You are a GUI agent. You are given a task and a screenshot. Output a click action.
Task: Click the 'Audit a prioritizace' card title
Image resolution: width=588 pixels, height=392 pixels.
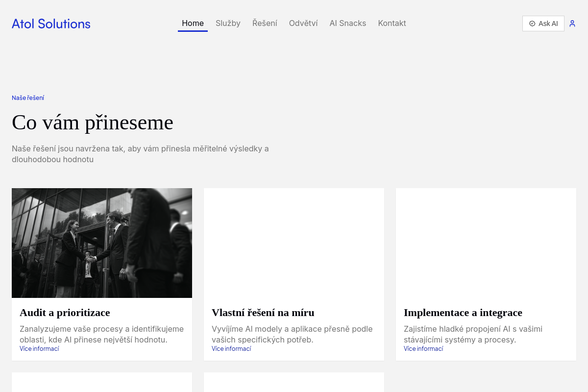tap(65, 313)
